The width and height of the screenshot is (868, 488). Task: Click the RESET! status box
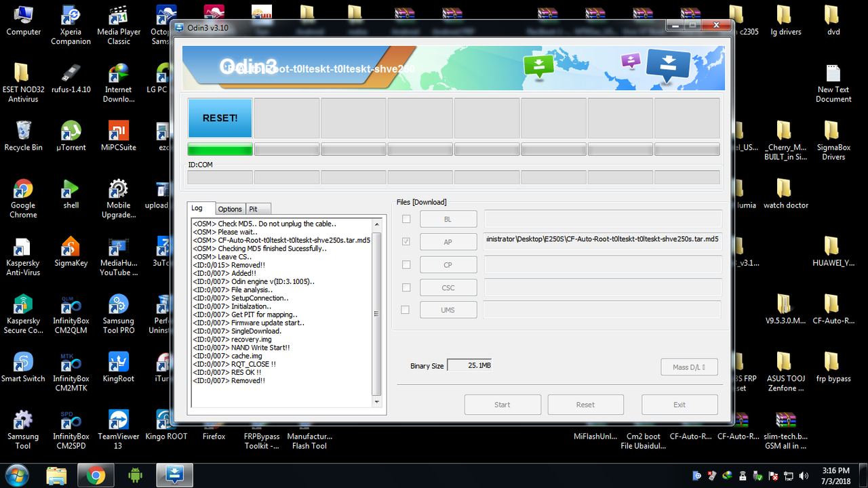[x=220, y=117]
